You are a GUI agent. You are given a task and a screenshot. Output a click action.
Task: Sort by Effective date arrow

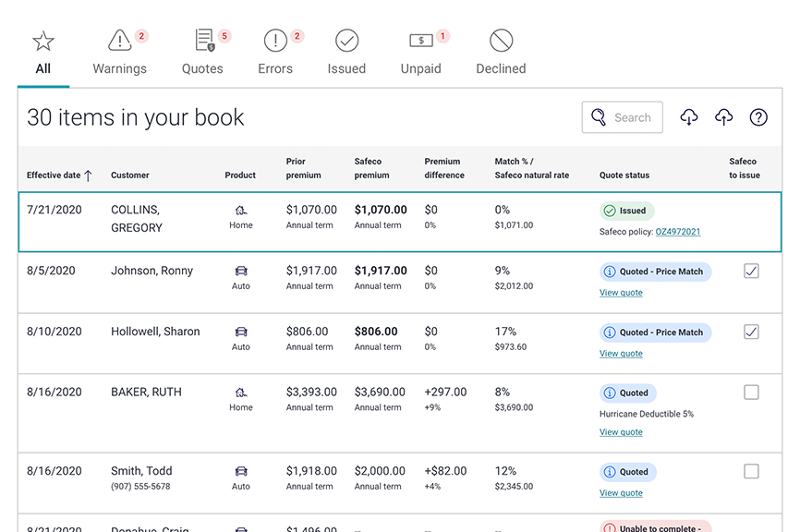pos(89,175)
